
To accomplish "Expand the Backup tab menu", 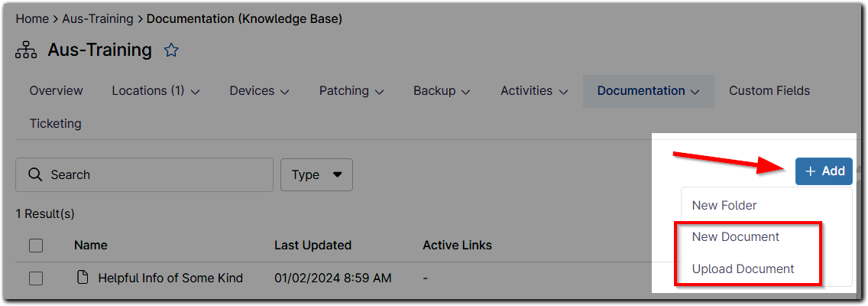I will click(x=442, y=91).
